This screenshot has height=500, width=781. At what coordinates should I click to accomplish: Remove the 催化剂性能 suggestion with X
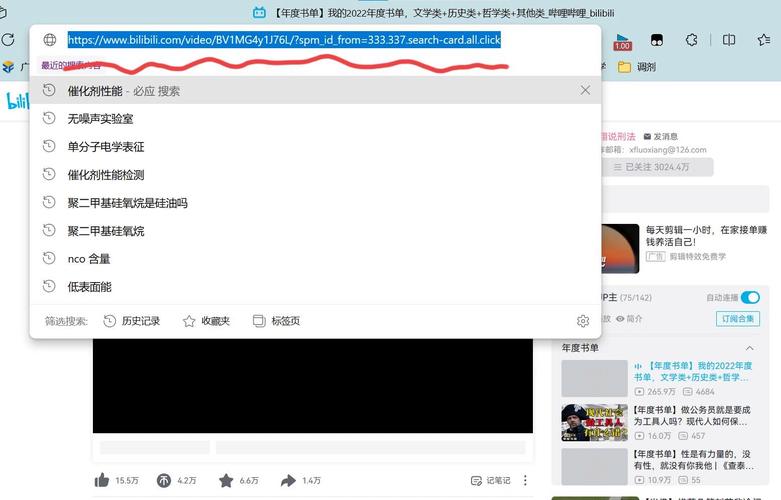585,90
